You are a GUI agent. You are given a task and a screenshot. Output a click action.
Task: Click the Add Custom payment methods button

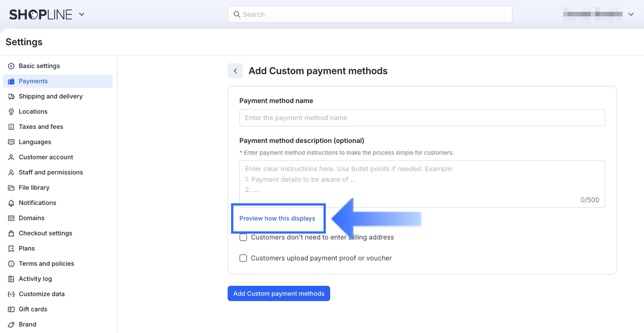point(279,294)
